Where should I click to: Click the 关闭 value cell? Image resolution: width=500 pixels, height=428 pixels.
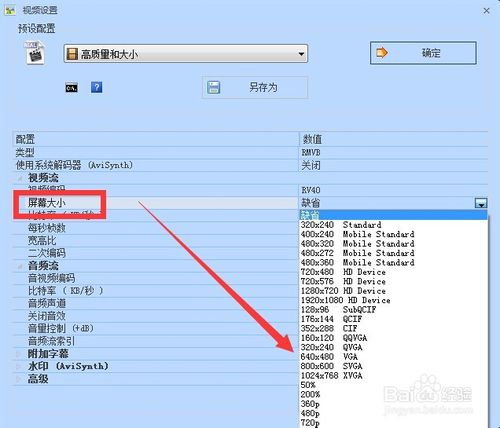[x=394, y=165]
